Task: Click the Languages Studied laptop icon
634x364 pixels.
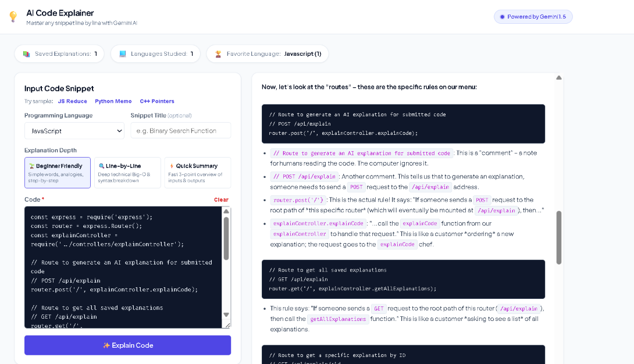Action: pos(123,53)
